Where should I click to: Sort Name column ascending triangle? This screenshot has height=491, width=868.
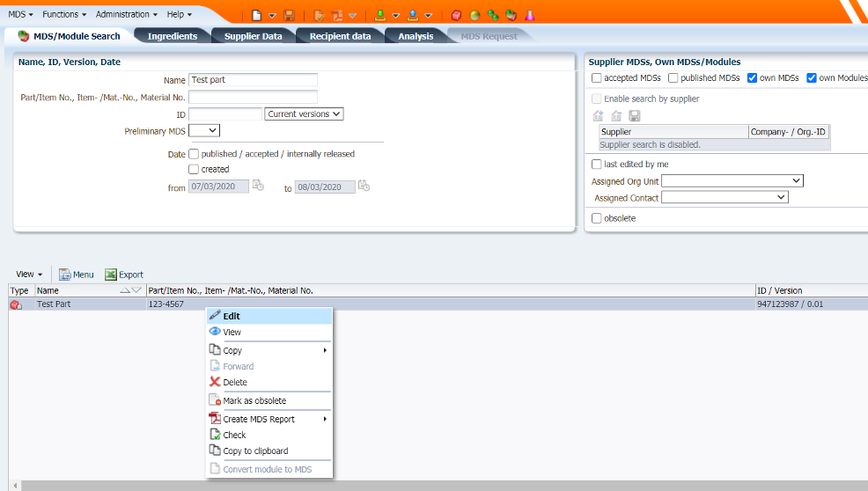pyautogui.click(x=125, y=290)
